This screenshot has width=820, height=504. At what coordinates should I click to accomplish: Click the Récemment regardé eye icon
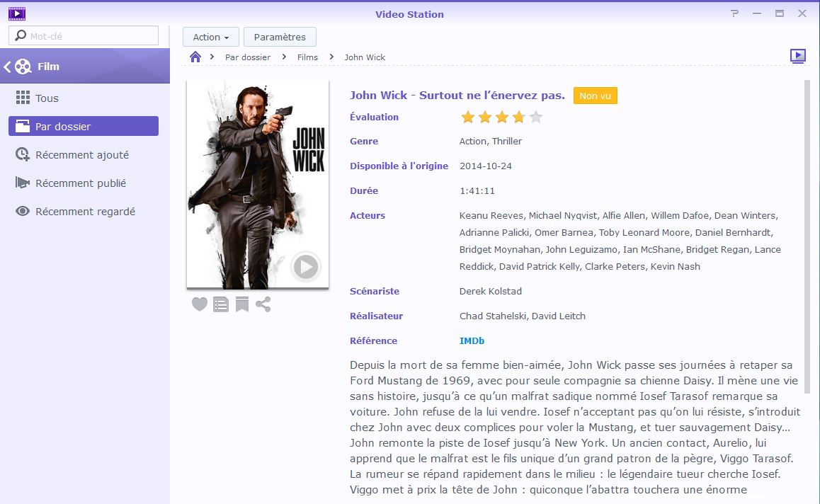23,211
